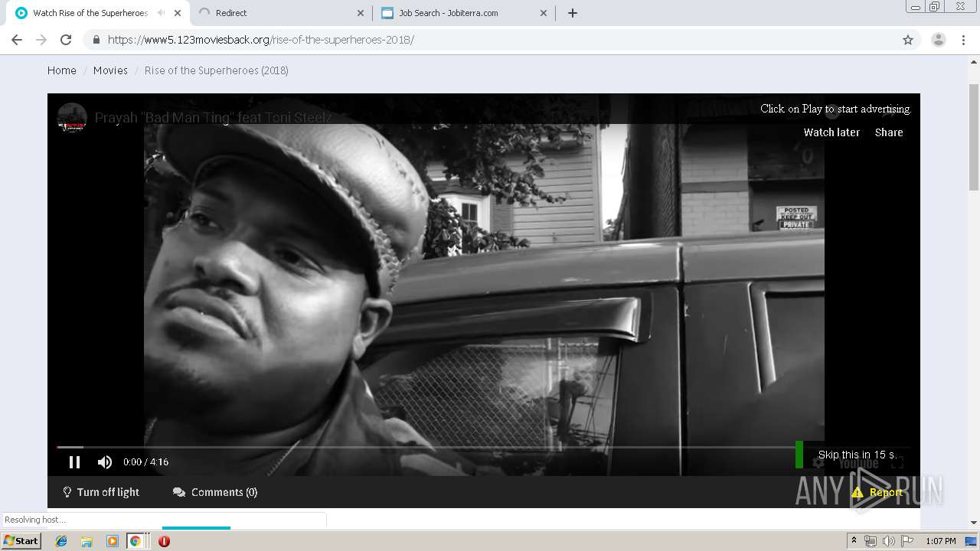This screenshot has width=980, height=551.
Task: Open the Chrome profile avatar
Action: coord(939,40)
